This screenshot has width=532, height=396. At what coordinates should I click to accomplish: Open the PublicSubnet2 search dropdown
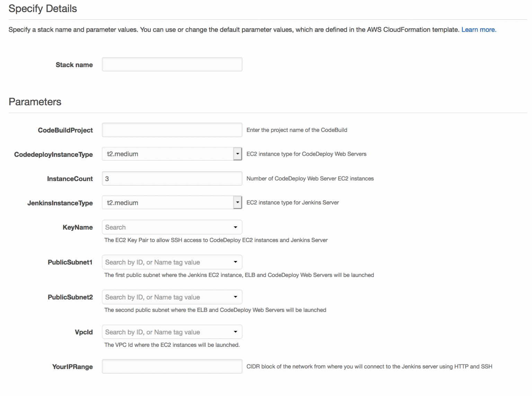pyautogui.click(x=168, y=297)
